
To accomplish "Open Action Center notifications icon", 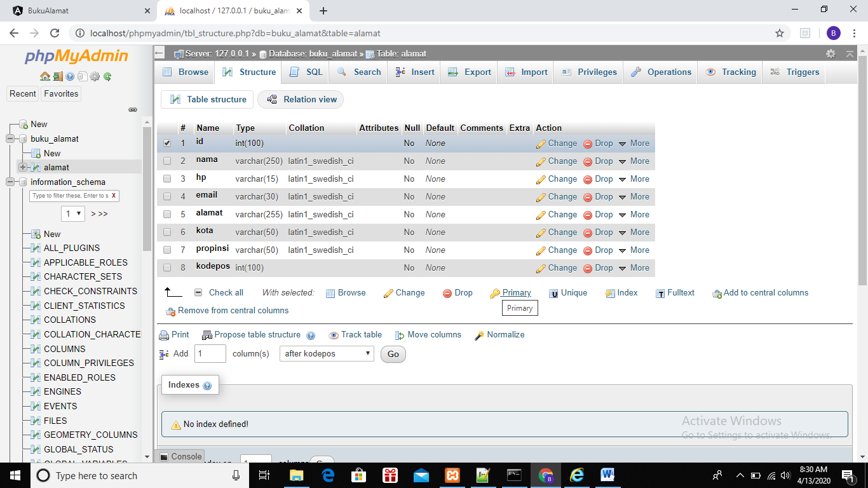I will click(x=848, y=475).
